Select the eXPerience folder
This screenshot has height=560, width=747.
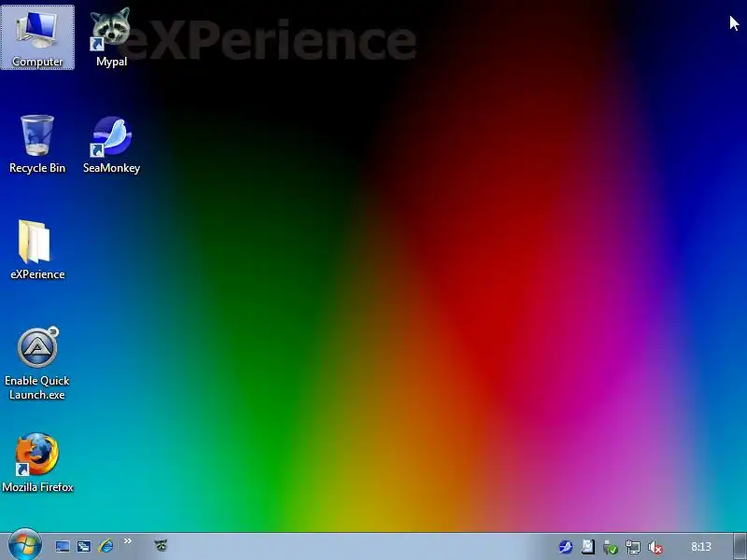(x=37, y=250)
